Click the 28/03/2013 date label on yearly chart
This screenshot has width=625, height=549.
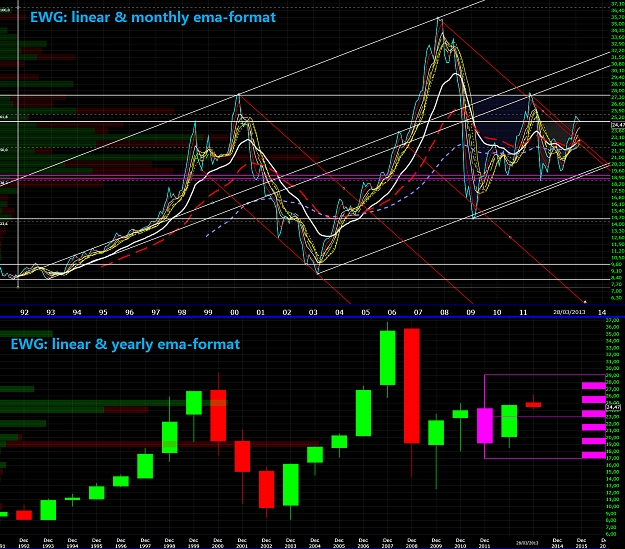pos(528,543)
